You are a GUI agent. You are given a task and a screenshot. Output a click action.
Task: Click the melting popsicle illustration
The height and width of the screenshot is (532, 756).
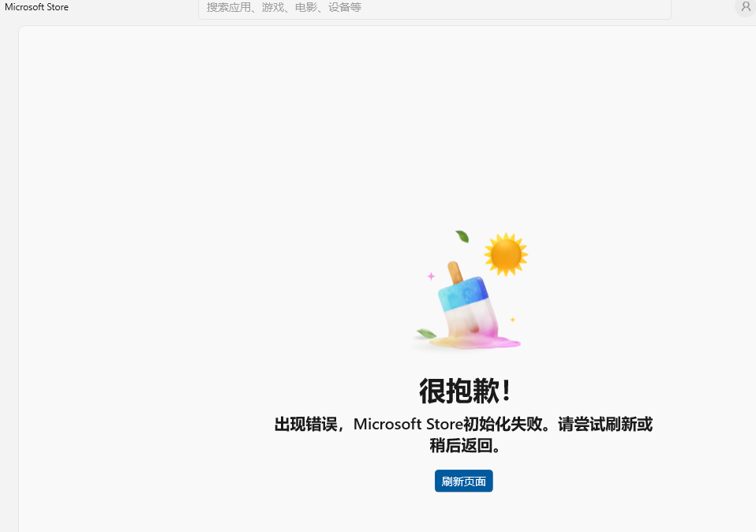pyautogui.click(x=469, y=290)
